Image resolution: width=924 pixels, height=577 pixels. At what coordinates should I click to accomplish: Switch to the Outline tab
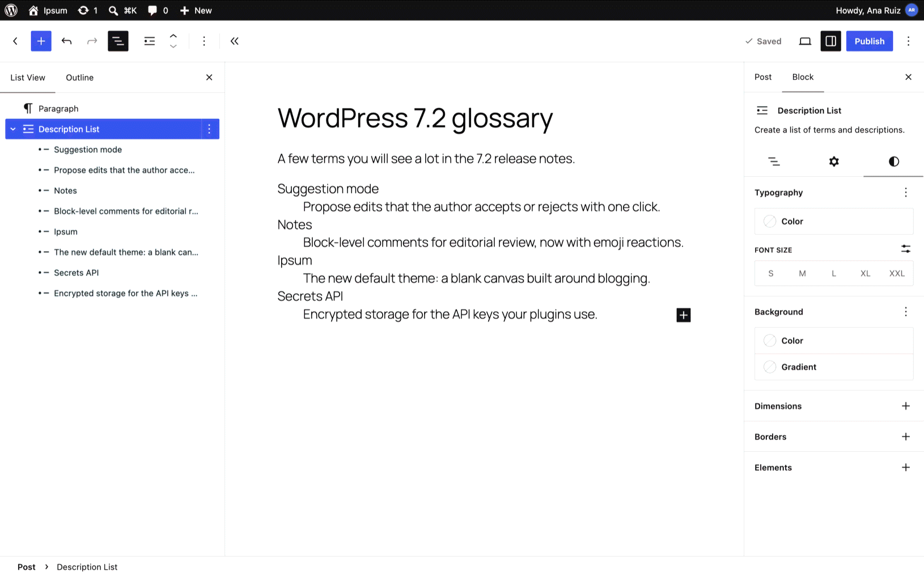(x=79, y=78)
